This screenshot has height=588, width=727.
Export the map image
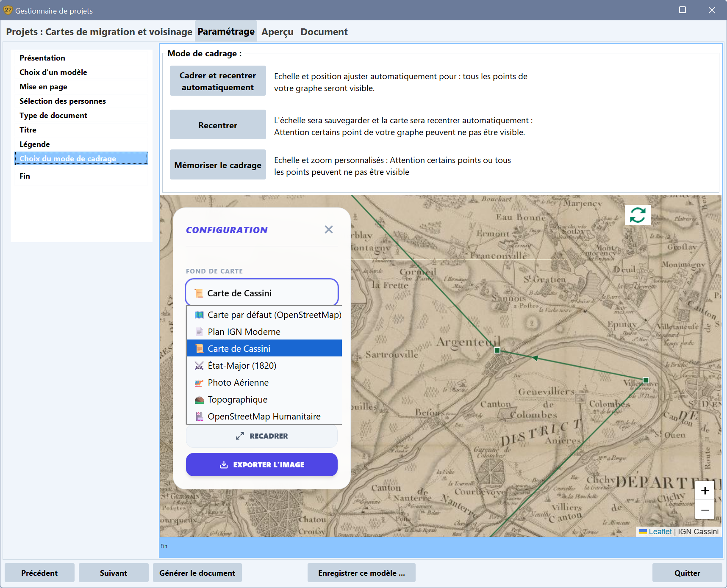click(262, 464)
